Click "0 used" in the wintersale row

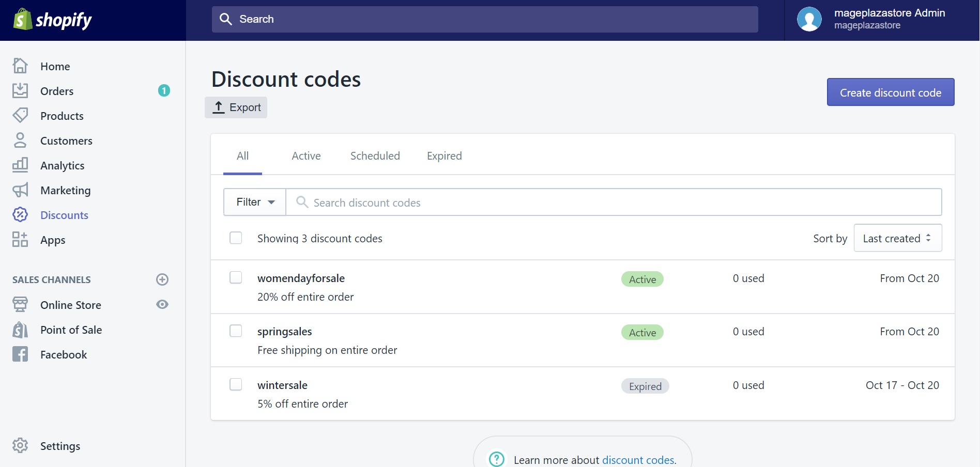(x=748, y=385)
